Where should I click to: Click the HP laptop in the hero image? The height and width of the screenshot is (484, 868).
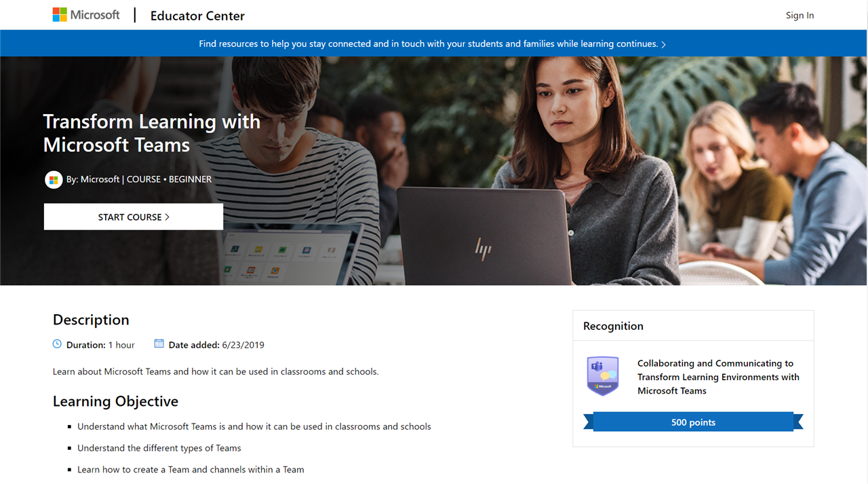pyautogui.click(x=485, y=236)
